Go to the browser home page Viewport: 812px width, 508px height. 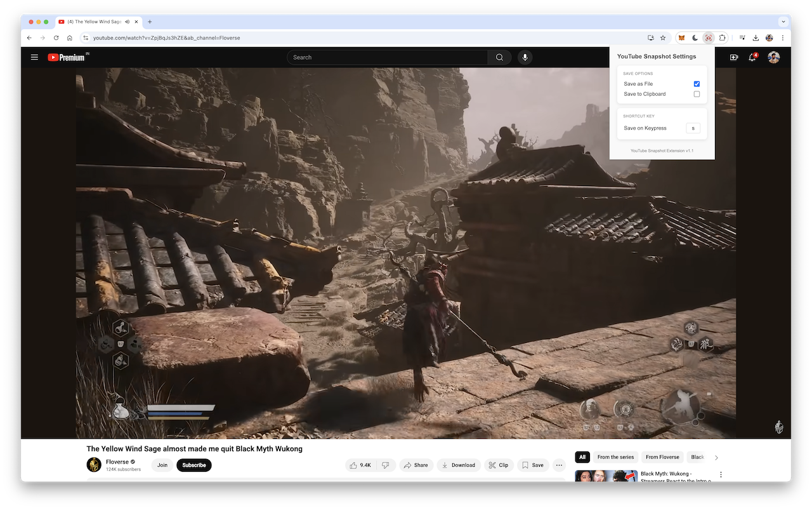70,38
